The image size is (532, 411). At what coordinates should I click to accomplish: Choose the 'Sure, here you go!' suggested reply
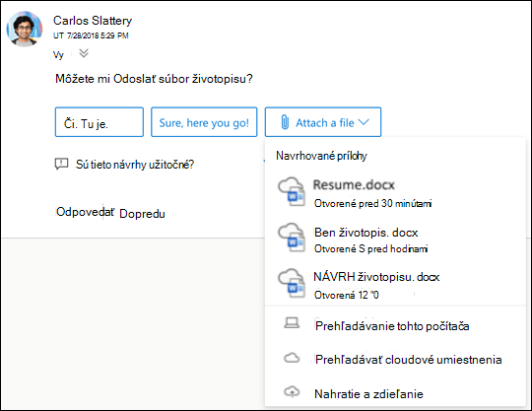[204, 122]
